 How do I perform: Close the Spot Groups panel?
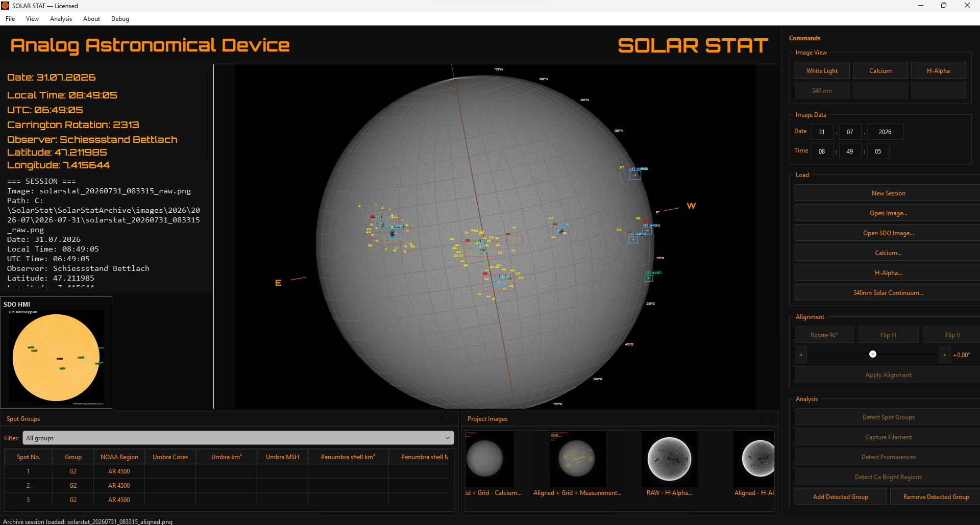pyautogui.click(x=452, y=419)
